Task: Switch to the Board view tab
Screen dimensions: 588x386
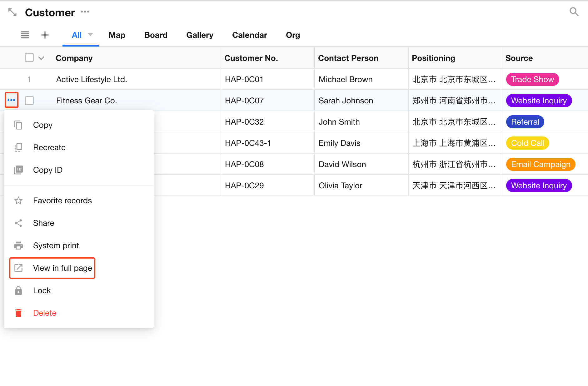Action: coord(156,35)
